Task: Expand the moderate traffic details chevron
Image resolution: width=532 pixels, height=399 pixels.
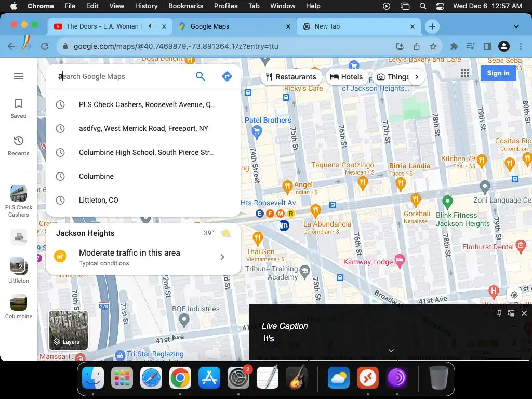Action: click(222, 257)
